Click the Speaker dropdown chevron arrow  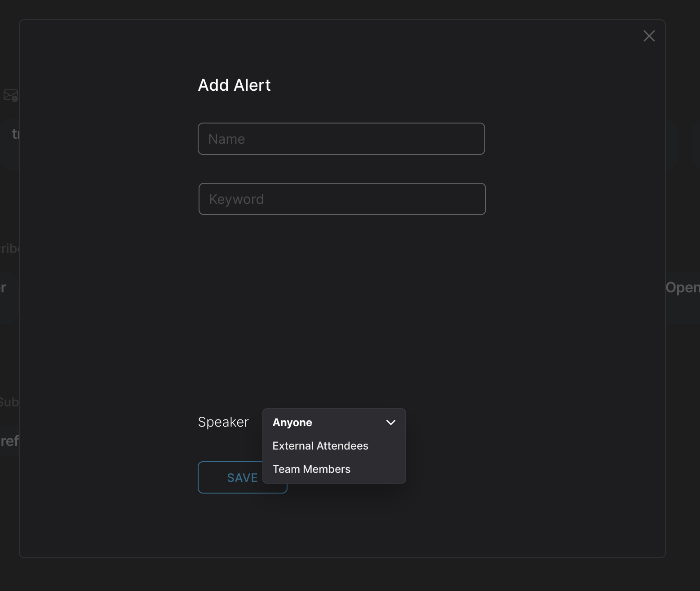pyautogui.click(x=391, y=422)
